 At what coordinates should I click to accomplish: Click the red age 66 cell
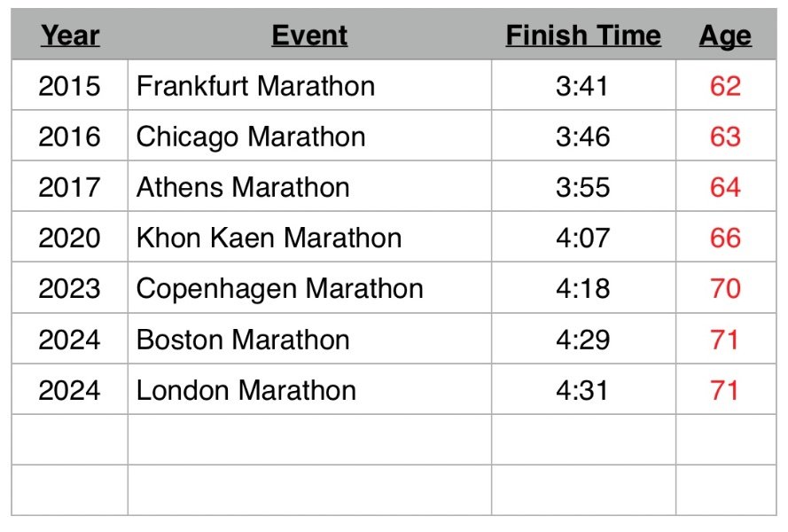(x=725, y=238)
